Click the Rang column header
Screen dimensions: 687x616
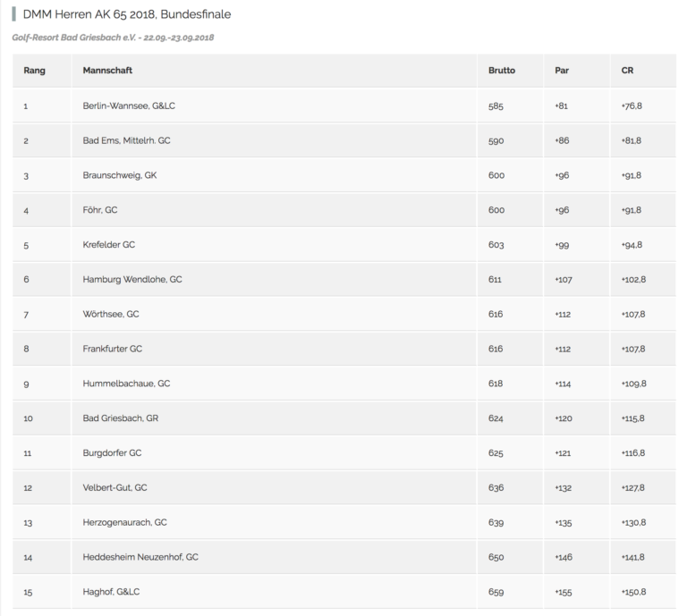(34, 71)
